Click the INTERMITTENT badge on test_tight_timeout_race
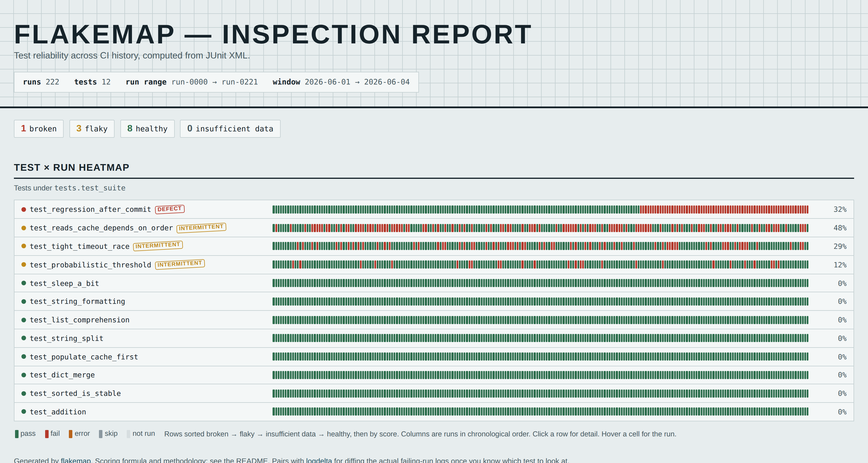Image resolution: width=868 pixels, height=463 pixels. [x=158, y=246]
